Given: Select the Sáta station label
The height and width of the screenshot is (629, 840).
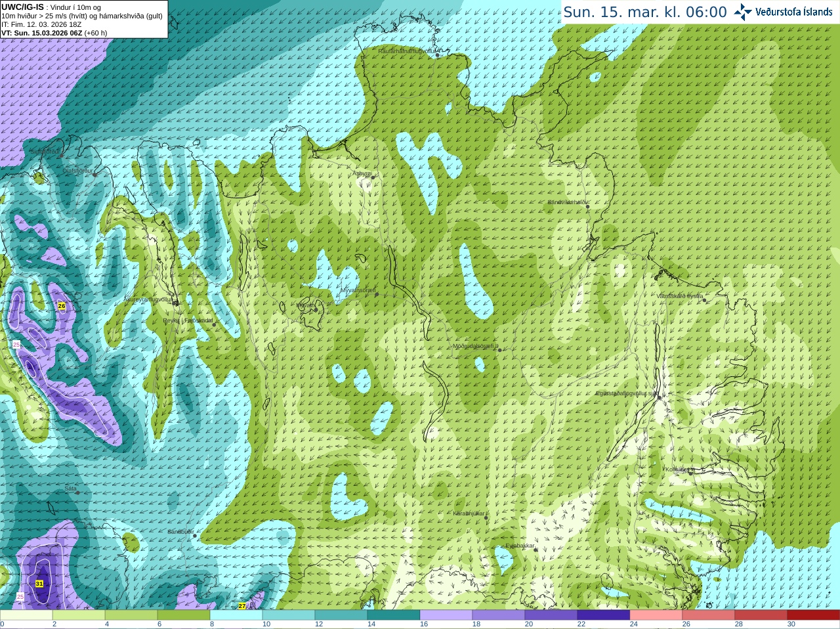Looking at the screenshot, I should 70,489.
